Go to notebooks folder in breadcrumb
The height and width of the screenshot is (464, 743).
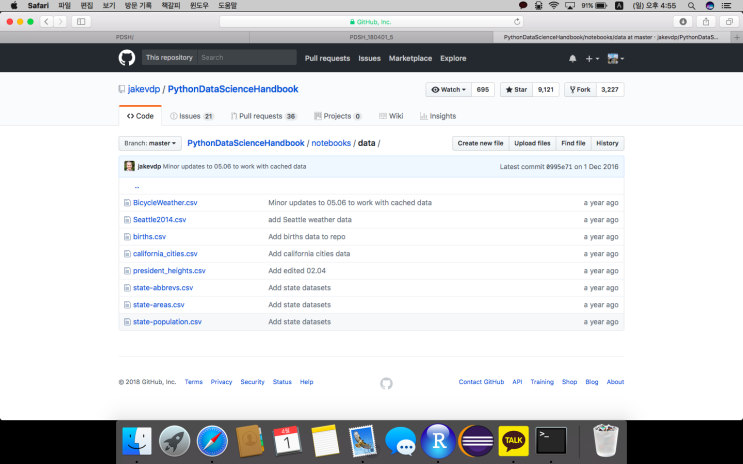pyautogui.click(x=331, y=143)
